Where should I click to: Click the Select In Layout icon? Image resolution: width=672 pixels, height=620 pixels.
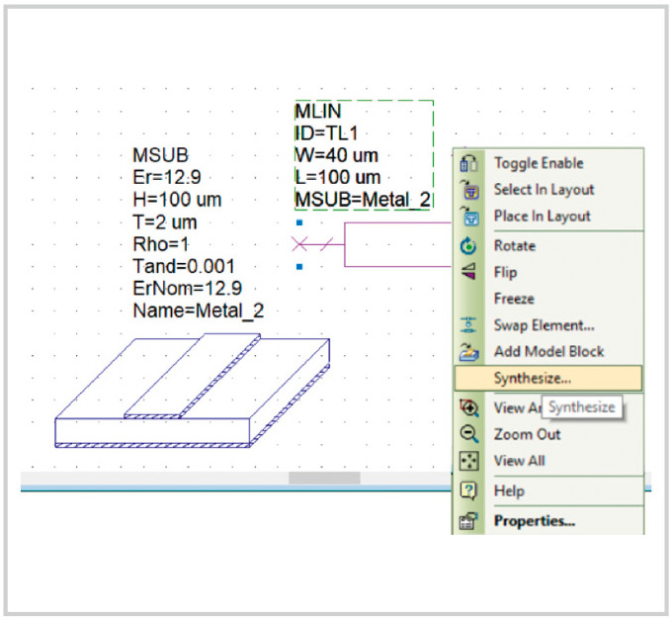pyautogui.click(x=470, y=190)
